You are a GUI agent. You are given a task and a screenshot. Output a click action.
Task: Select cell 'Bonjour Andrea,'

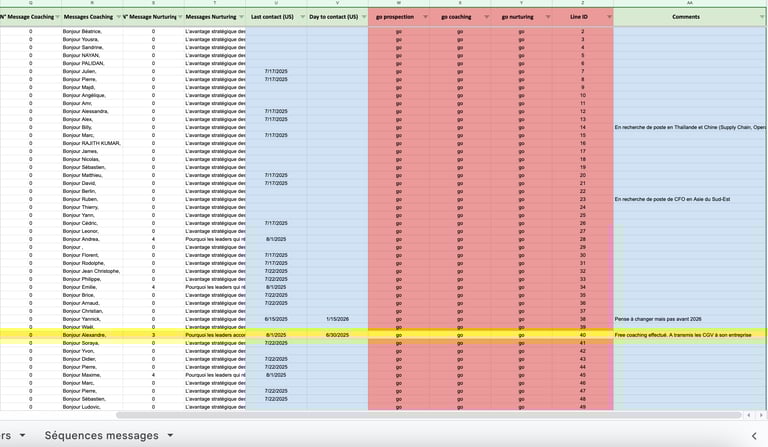(92, 239)
